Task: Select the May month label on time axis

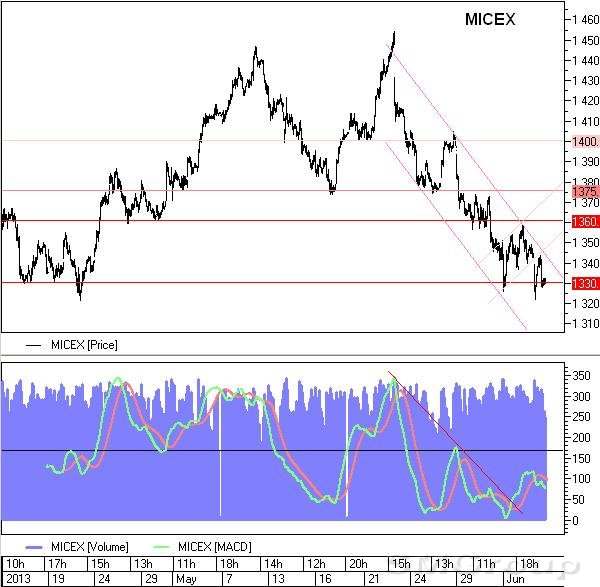Action: click(x=186, y=578)
